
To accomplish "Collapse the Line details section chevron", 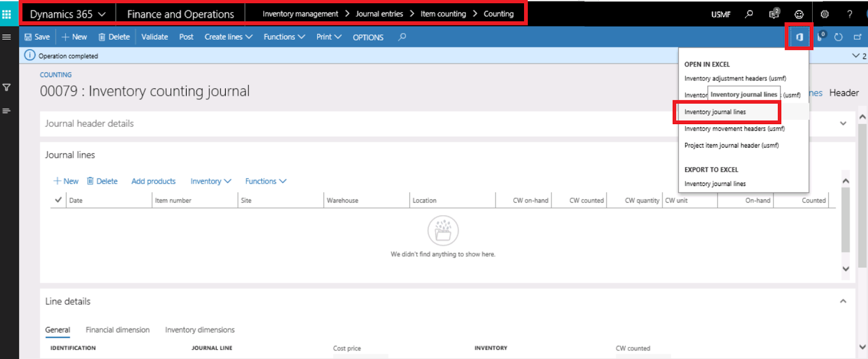I will (843, 301).
